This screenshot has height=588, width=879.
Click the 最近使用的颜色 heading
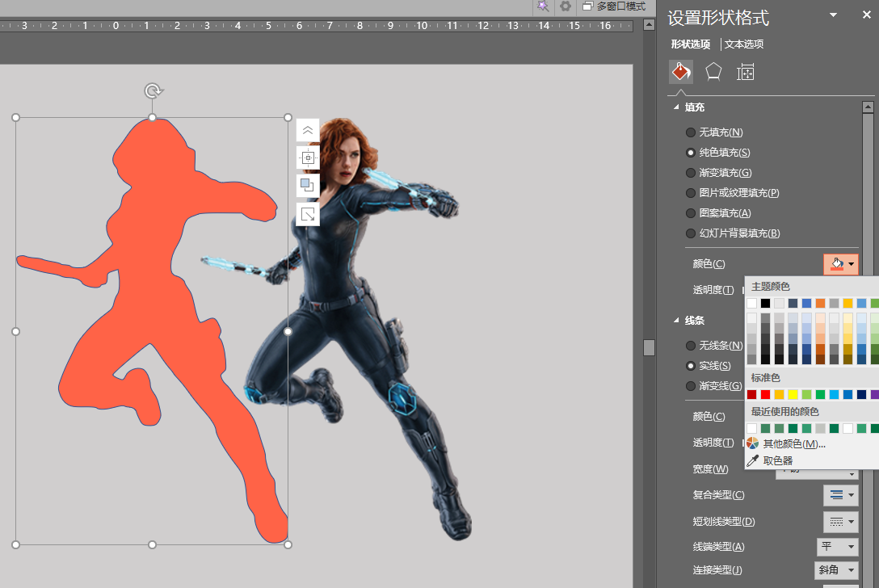[784, 411]
